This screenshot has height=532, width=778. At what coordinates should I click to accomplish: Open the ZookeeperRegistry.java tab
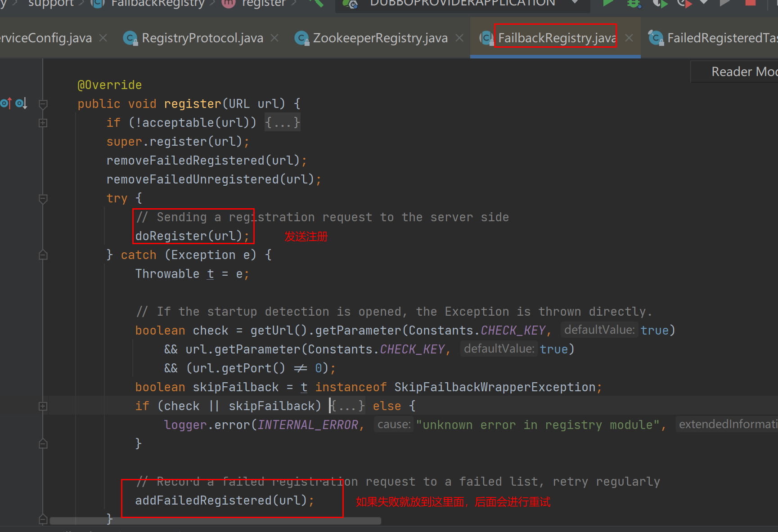pyautogui.click(x=380, y=38)
